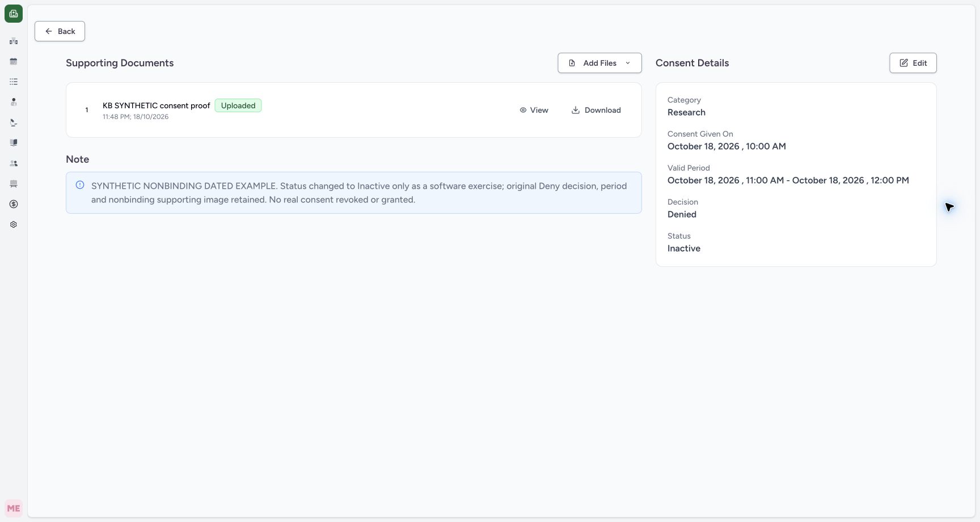The height and width of the screenshot is (522, 980).
Task: Open the open-book sidebar icon
Action: 14,143
